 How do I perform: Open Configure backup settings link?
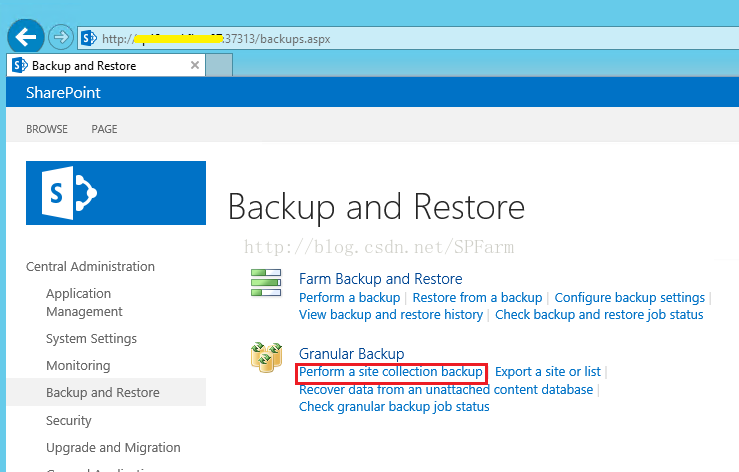(x=630, y=298)
